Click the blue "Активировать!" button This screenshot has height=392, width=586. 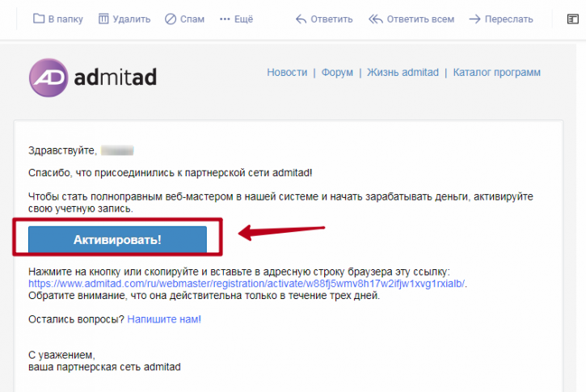point(117,239)
